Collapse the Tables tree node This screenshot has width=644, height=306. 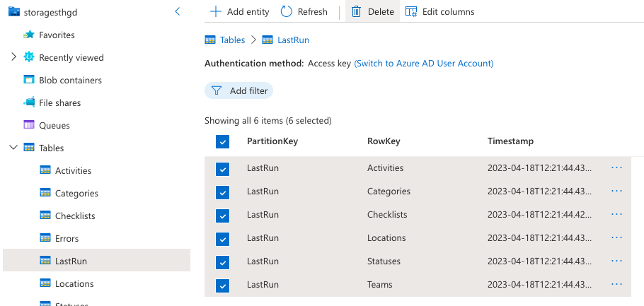[13, 148]
